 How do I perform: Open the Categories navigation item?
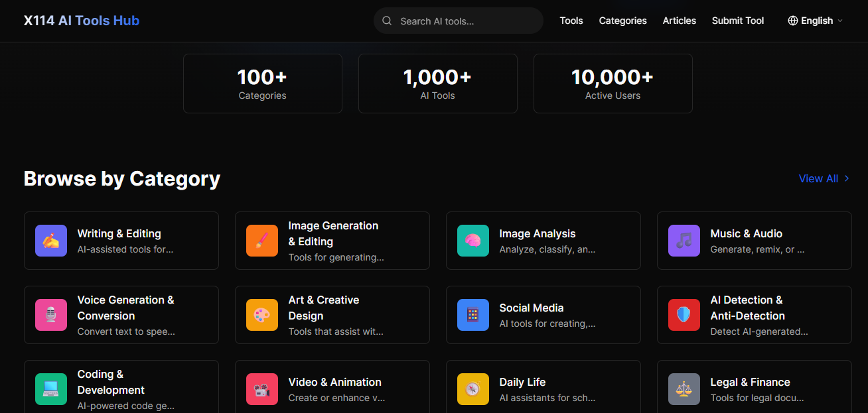point(622,21)
